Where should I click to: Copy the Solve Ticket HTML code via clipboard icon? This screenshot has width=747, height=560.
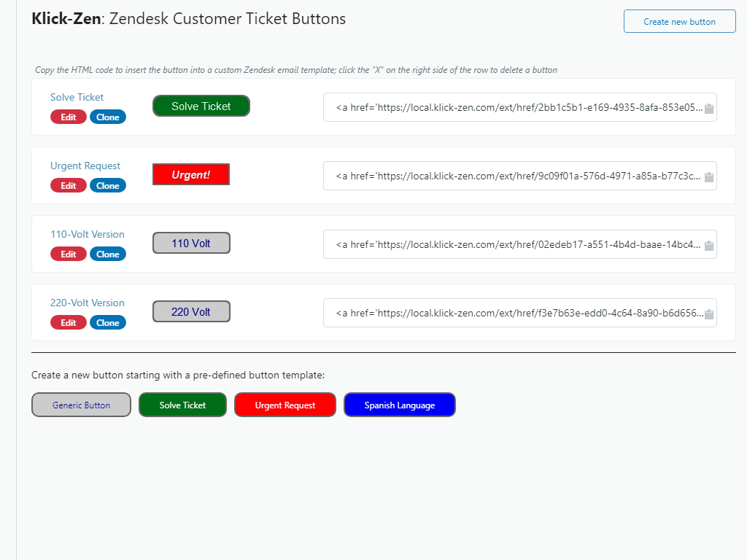(708, 109)
